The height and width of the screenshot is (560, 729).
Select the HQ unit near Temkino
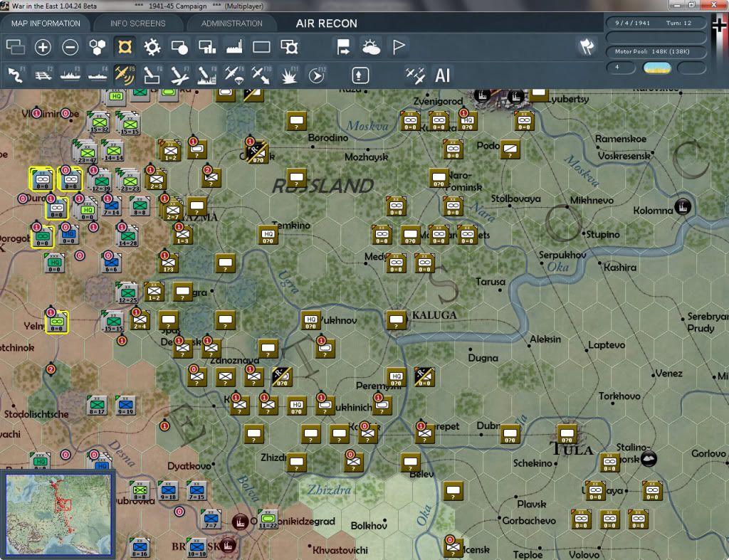(268, 235)
